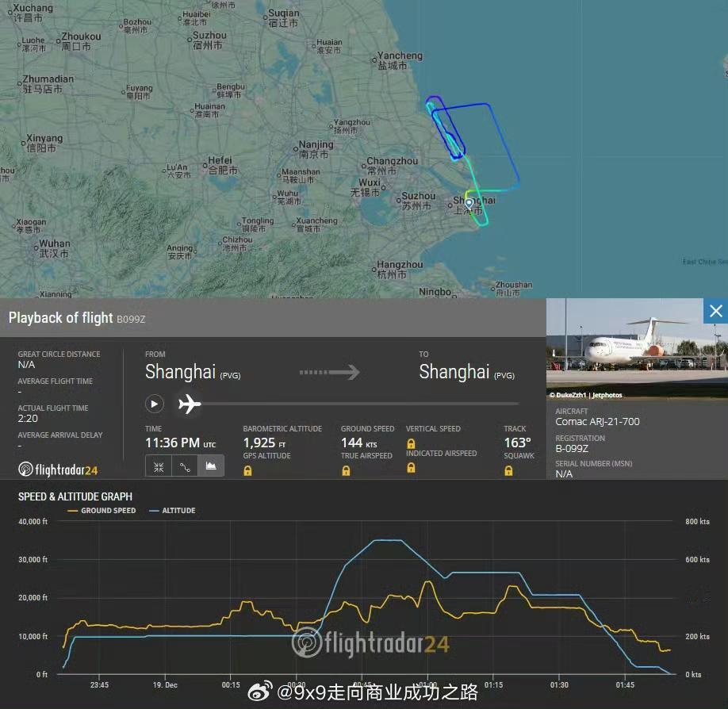Click the playback timeline track bar

click(360, 404)
